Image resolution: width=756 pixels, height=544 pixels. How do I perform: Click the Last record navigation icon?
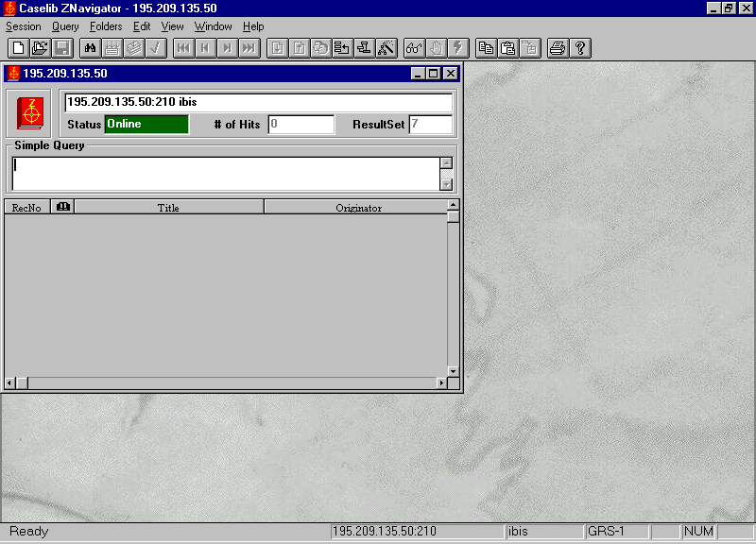(249, 48)
